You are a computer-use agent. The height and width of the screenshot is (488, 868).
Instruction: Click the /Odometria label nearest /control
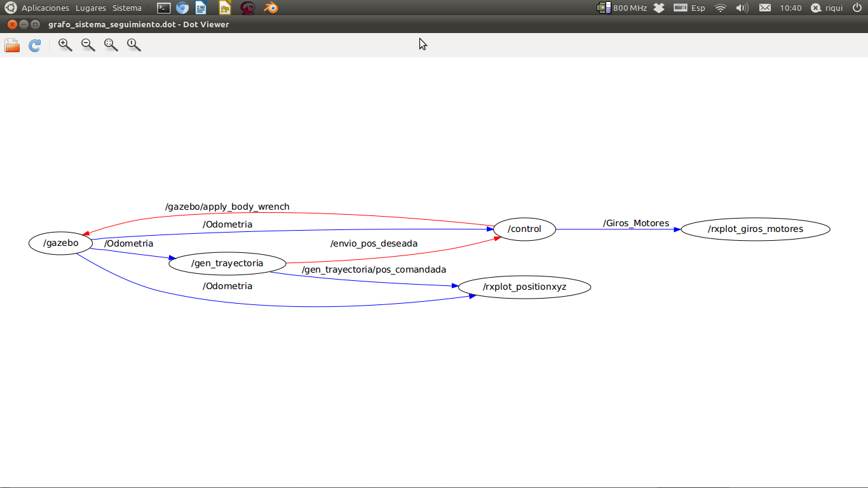tap(227, 224)
